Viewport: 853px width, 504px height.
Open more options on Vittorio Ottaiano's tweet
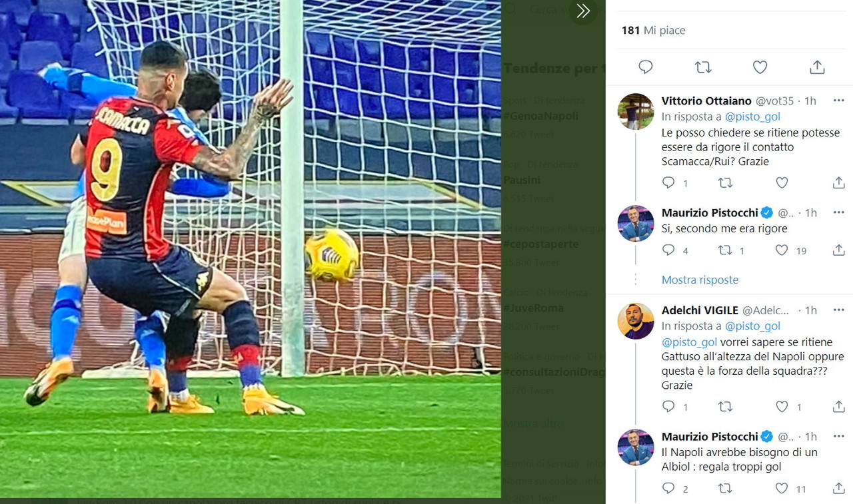click(x=838, y=101)
